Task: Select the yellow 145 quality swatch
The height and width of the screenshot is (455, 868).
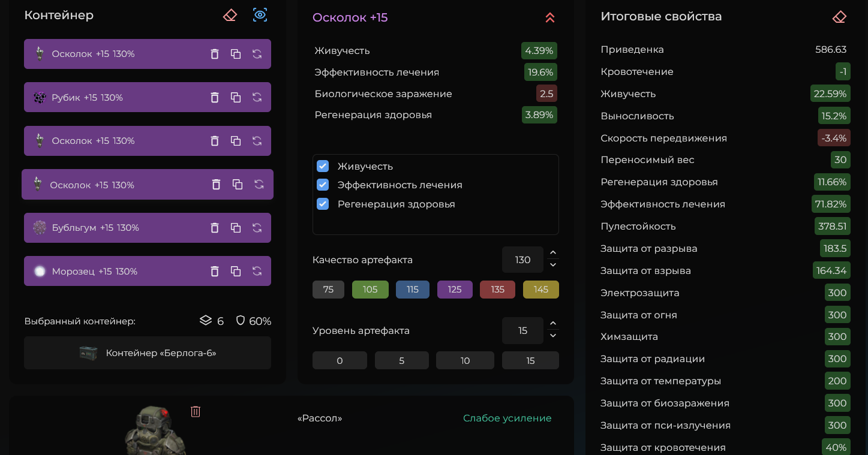Action: pos(541,290)
